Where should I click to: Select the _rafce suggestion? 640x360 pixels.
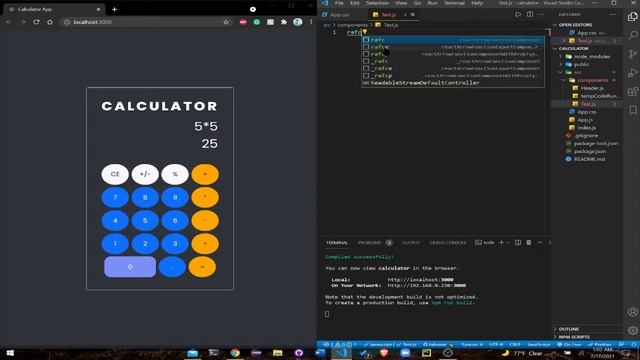click(x=453, y=68)
